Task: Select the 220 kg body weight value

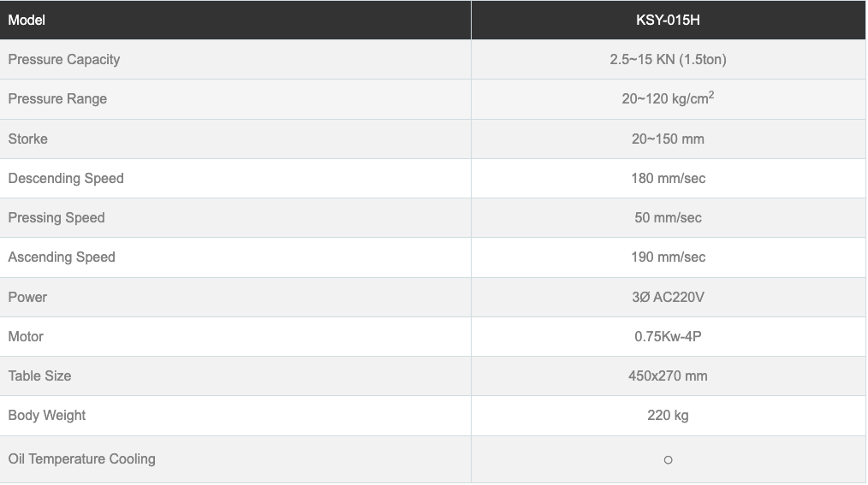Action: (x=668, y=415)
